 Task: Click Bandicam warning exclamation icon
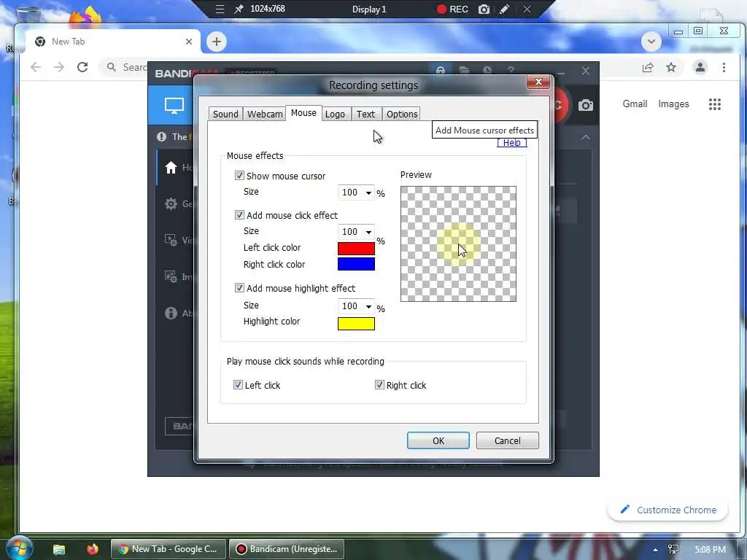tap(161, 136)
